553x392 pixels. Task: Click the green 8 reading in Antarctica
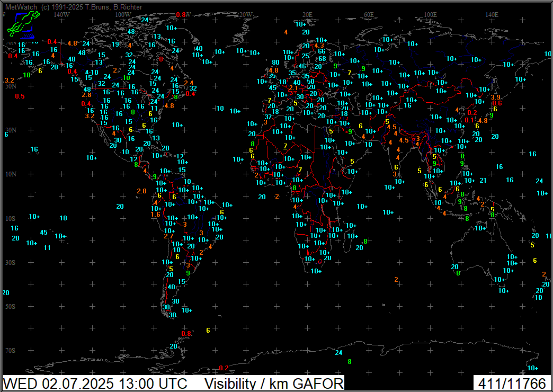click(x=350, y=361)
